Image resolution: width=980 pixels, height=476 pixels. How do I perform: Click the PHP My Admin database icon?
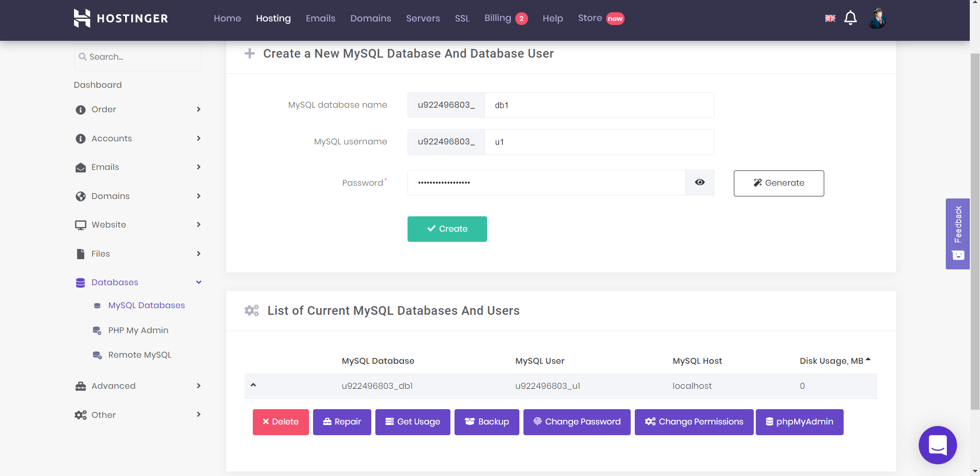click(97, 331)
